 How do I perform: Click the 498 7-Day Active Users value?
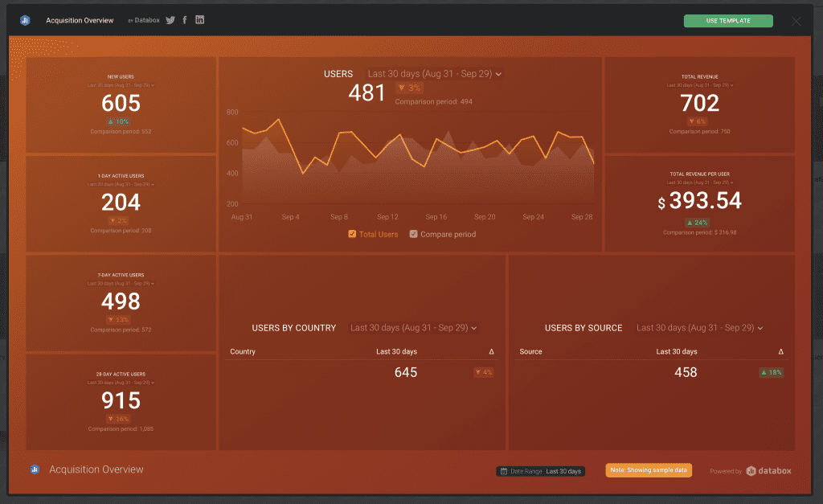(x=121, y=301)
